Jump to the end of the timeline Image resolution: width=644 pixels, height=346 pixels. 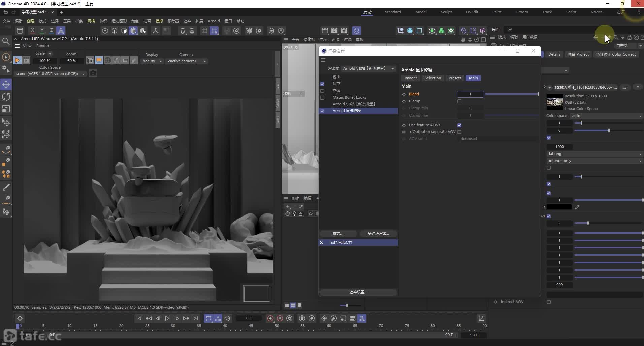click(196, 318)
